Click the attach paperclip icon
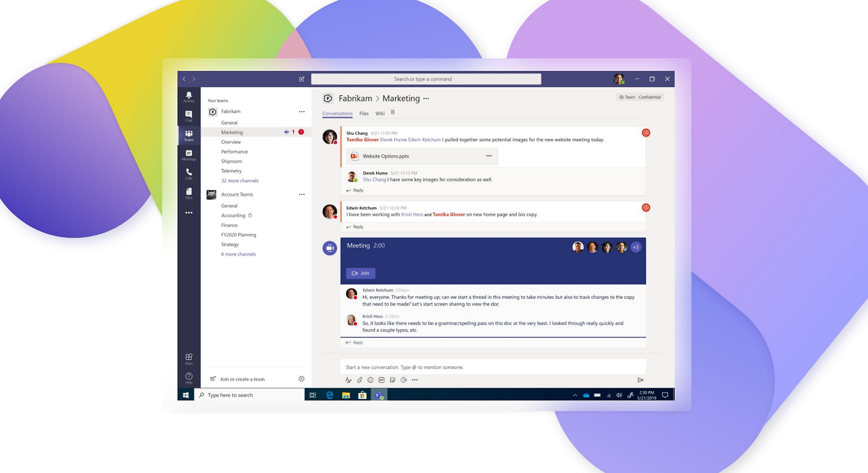Viewport: 868px width, 473px height. point(359,380)
